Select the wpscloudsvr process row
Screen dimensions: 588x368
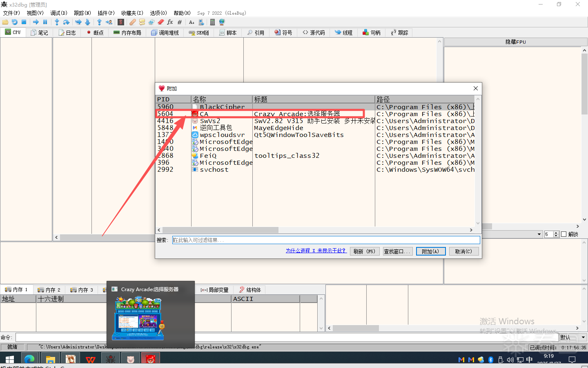point(315,135)
